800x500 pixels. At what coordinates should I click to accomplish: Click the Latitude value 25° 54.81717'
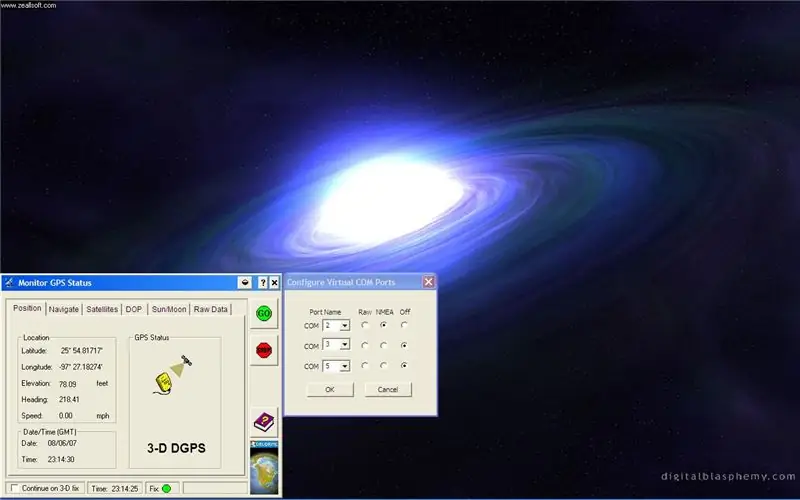coord(82,351)
